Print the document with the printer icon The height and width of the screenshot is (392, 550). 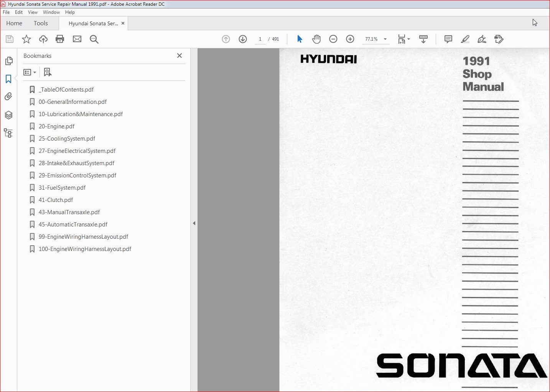60,39
